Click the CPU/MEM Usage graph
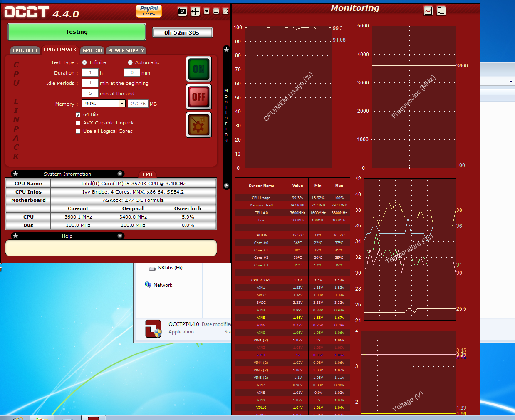The width and height of the screenshot is (515, 420). (x=288, y=97)
